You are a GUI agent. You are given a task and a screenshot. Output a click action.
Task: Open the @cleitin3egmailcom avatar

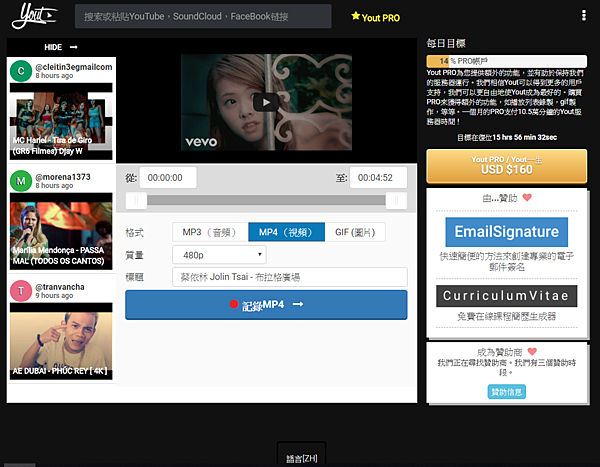coord(21,71)
